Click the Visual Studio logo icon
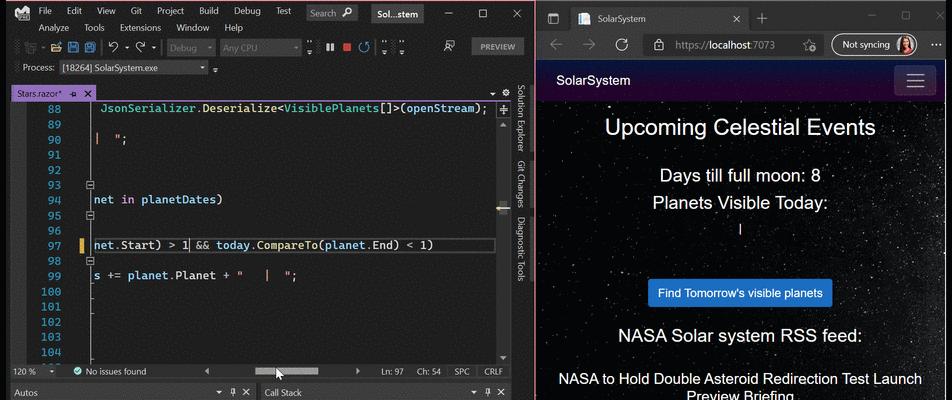This screenshot has width=952, height=400. point(22,13)
